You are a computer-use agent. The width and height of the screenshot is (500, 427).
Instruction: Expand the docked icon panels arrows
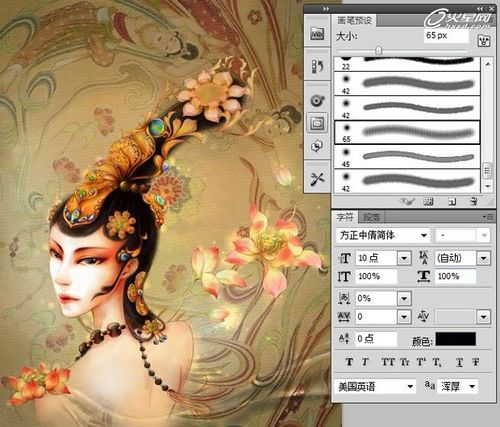[x=326, y=9]
